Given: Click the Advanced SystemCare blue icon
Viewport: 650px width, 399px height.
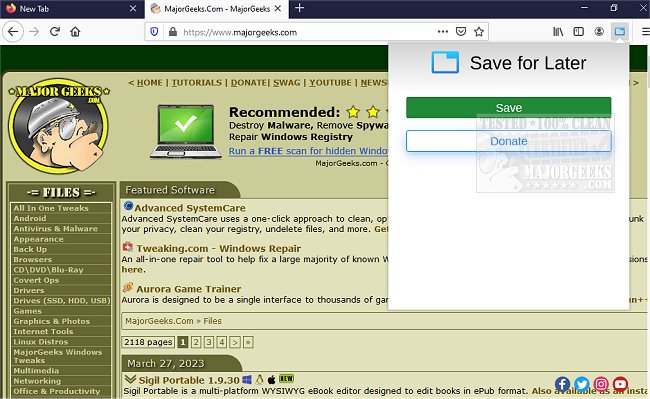Looking at the screenshot, I should pos(128,206).
